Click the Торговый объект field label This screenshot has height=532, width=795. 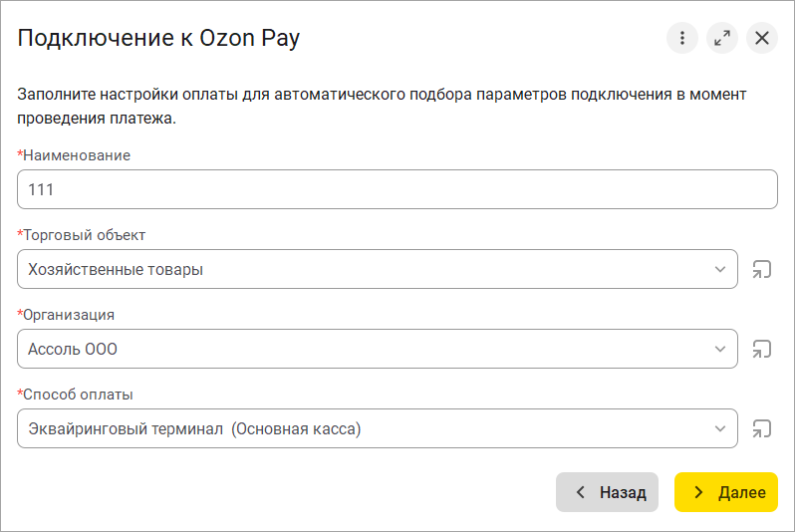[84, 235]
